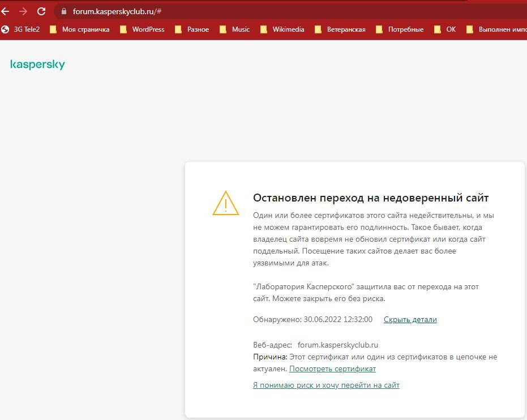The image size is (527, 420).
Task: Open the Wikimedia bookmark folder
Action: coord(282,29)
